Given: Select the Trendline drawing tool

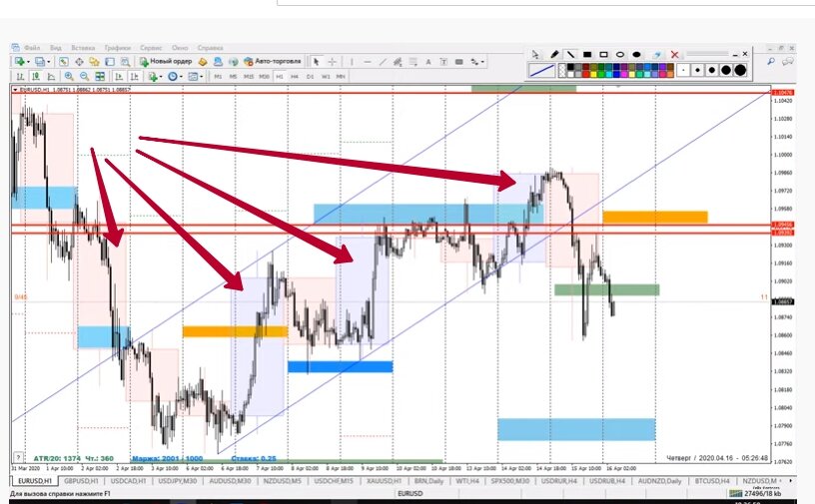Looking at the screenshot, I should click(383, 61).
